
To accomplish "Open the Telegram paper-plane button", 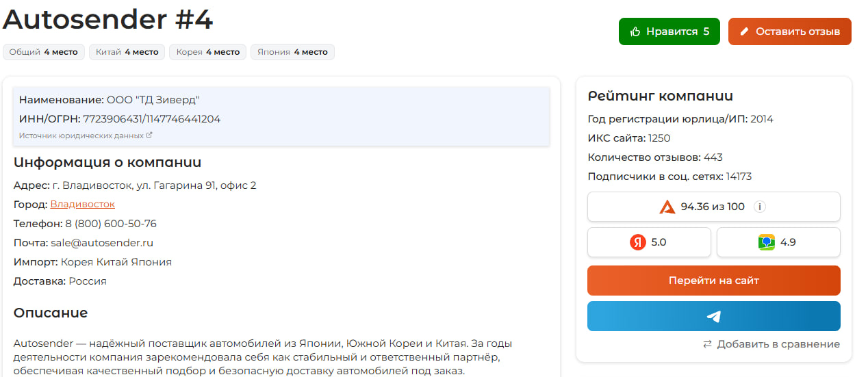I will click(x=714, y=316).
